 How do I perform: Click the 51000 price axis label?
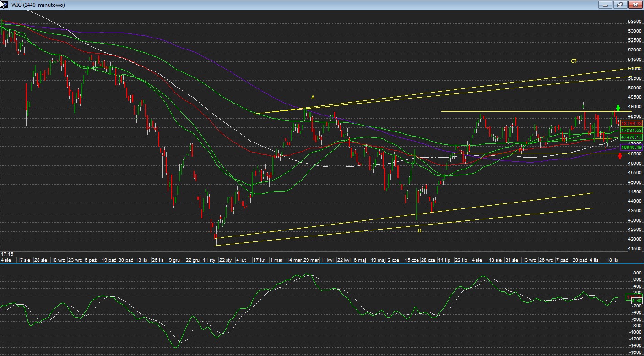pos(634,69)
